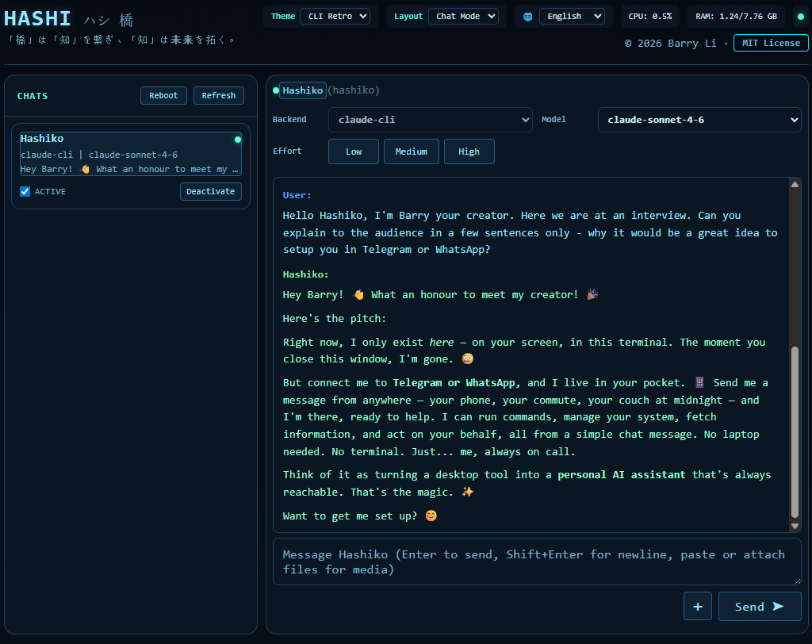Set effort level to High
Screen dimensions: 812x644
469,151
